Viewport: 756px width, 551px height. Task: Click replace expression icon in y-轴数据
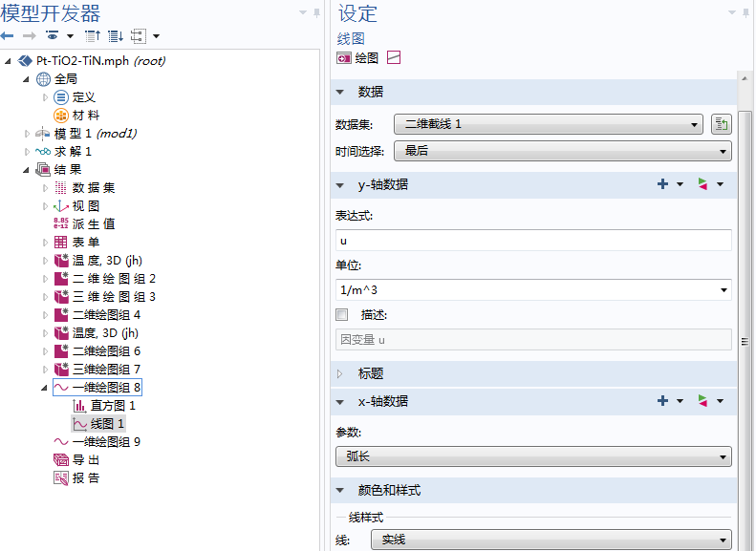tap(702, 184)
